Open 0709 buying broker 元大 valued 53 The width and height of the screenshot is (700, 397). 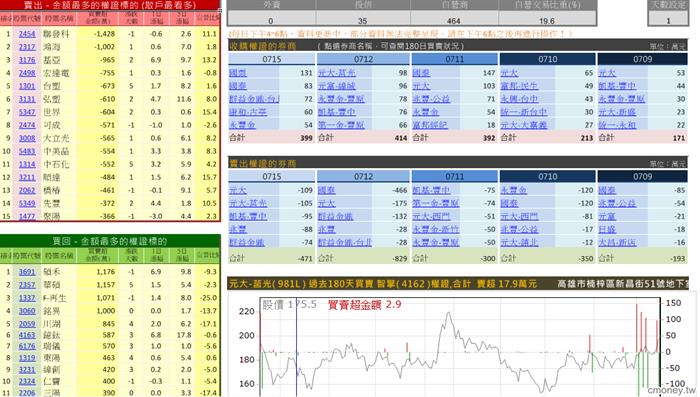coord(607,73)
